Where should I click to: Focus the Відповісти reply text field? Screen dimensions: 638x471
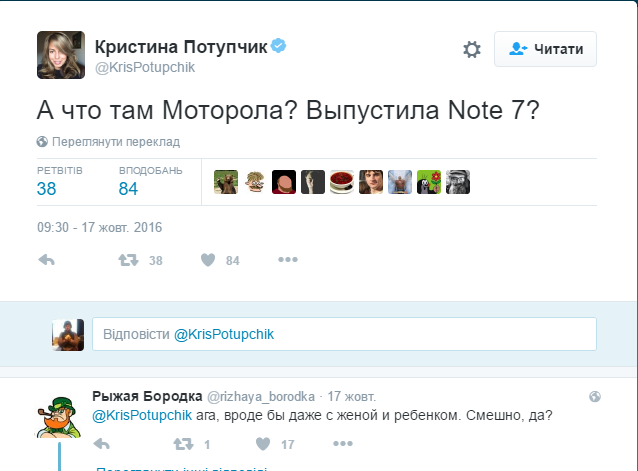point(344,334)
